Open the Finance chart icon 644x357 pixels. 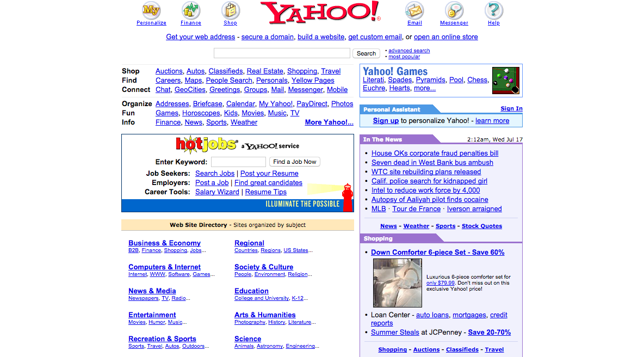(x=191, y=10)
